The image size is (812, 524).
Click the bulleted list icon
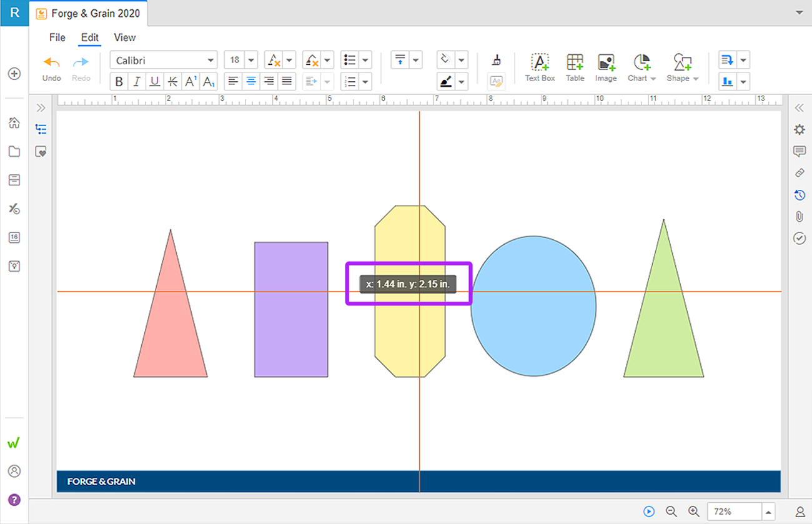pos(350,61)
